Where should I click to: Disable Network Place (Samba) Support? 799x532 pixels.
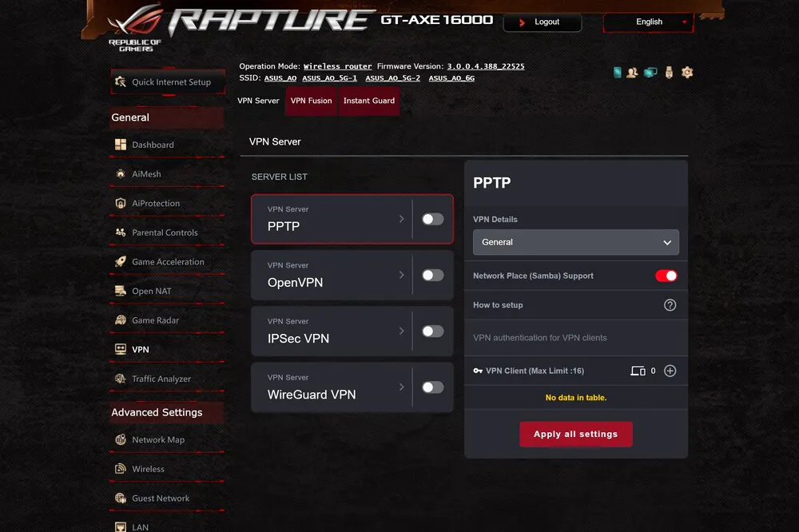tap(666, 276)
